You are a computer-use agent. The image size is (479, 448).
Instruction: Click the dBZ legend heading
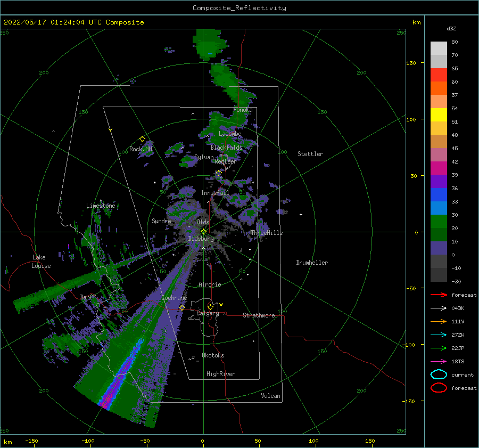(451, 28)
